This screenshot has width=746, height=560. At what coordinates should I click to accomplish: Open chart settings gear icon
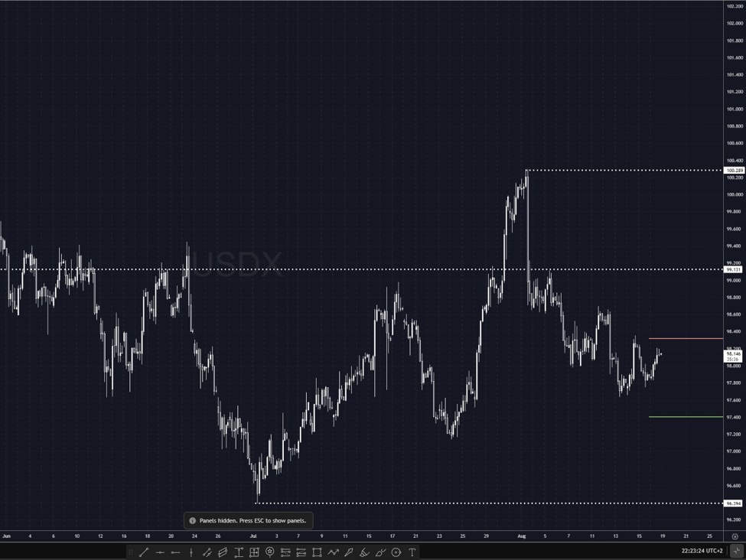pos(735,536)
